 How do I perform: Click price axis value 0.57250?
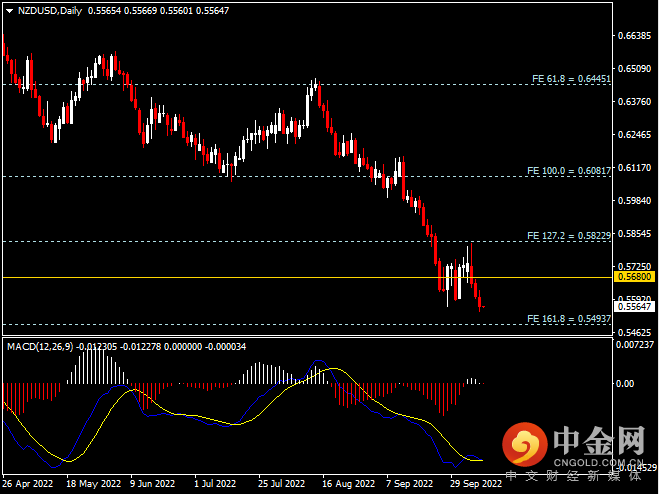pos(634,267)
